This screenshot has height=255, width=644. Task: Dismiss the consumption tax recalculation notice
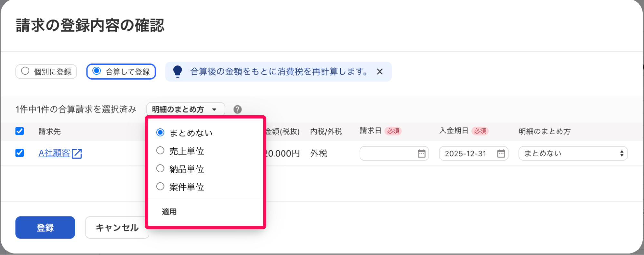[x=380, y=72]
